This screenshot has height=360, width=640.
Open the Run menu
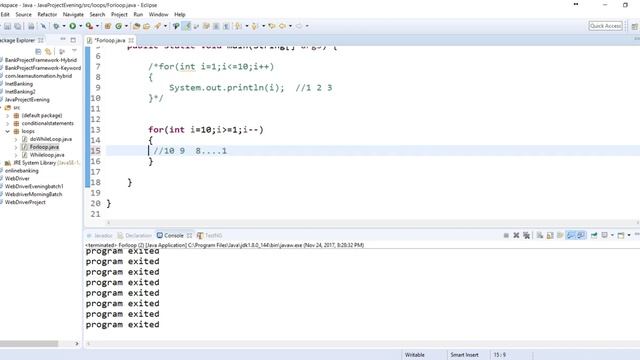click(x=138, y=14)
